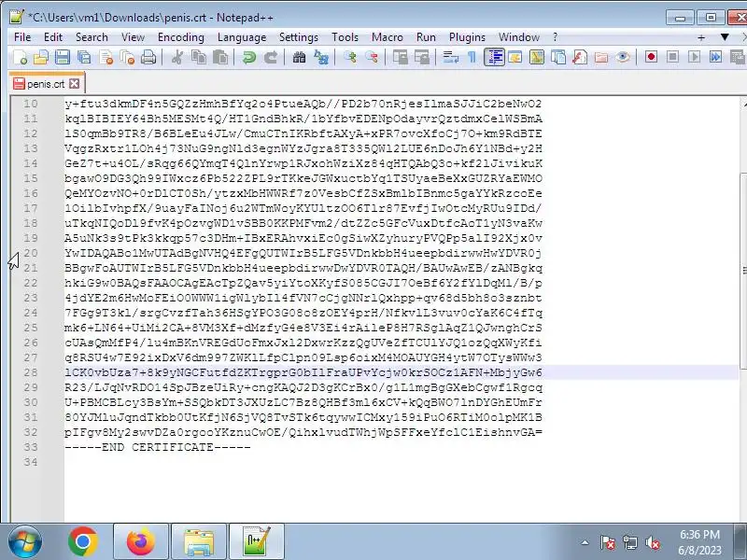The width and height of the screenshot is (747, 560).
Task: Click the Copy toolbar icon
Action: (x=199, y=58)
